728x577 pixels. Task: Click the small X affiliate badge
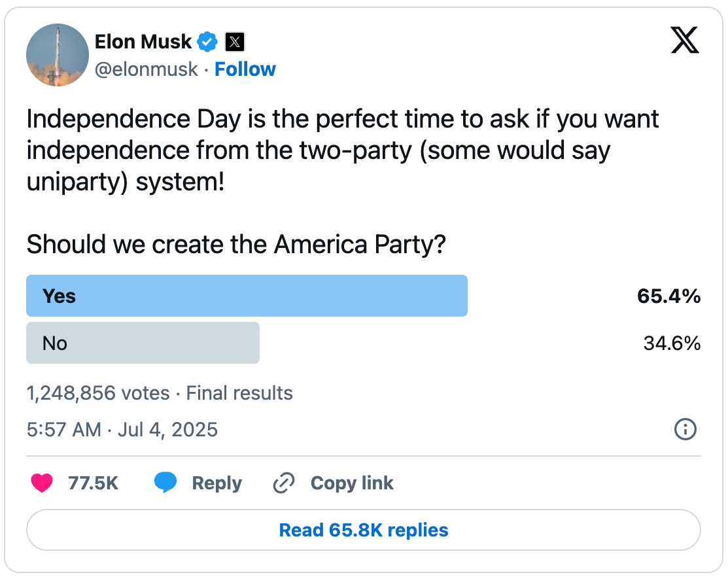(x=235, y=42)
